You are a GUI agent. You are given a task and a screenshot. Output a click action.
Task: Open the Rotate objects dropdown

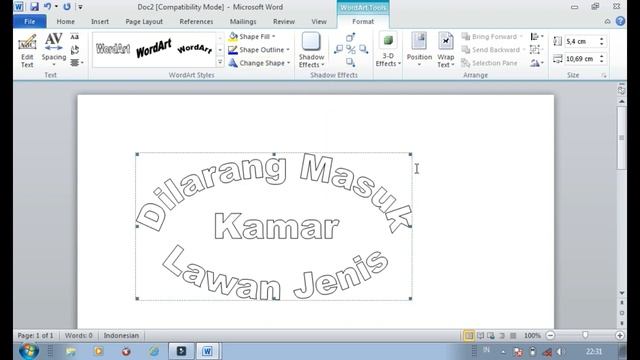coord(536,63)
